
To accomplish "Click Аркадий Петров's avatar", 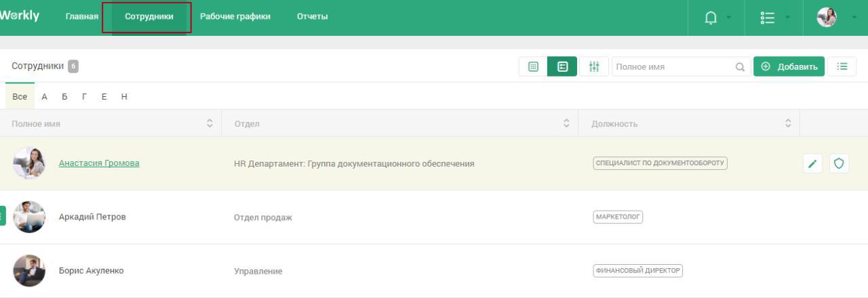I will 29,217.
